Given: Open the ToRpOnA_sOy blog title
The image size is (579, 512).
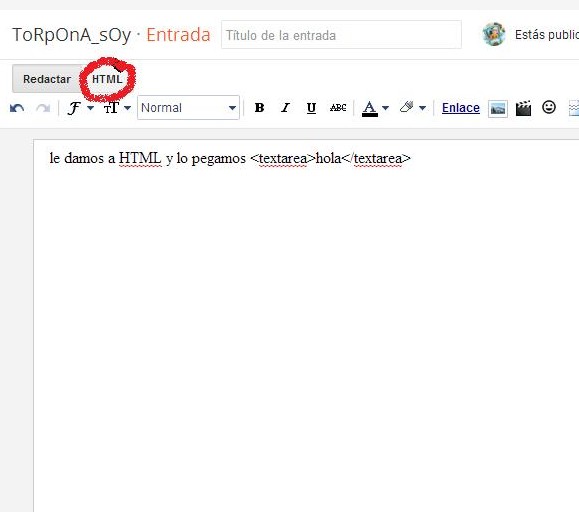Looking at the screenshot, I should coord(72,35).
